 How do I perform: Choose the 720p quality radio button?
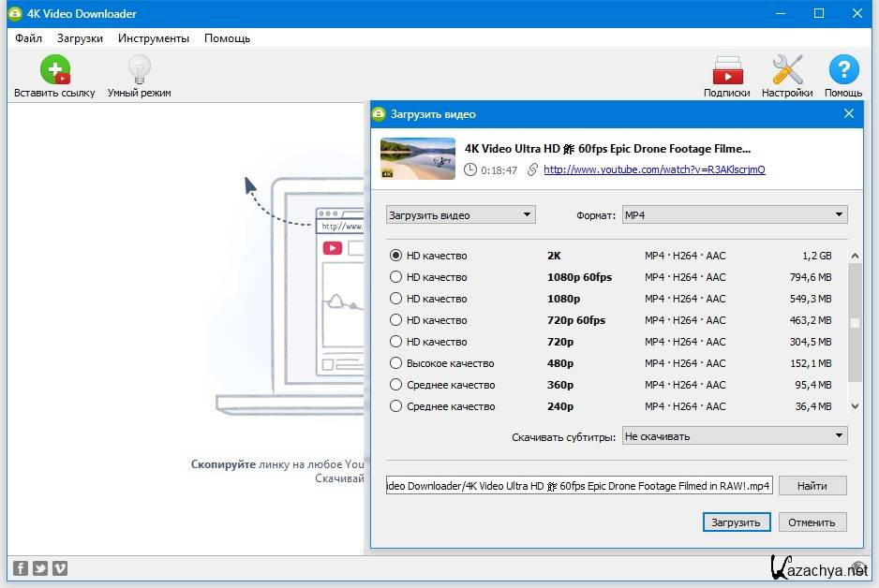coord(396,342)
